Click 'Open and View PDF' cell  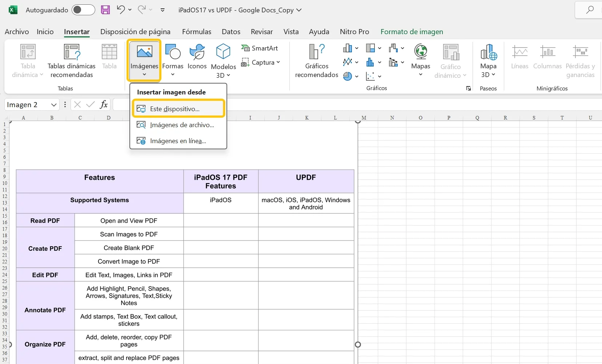[129, 220]
